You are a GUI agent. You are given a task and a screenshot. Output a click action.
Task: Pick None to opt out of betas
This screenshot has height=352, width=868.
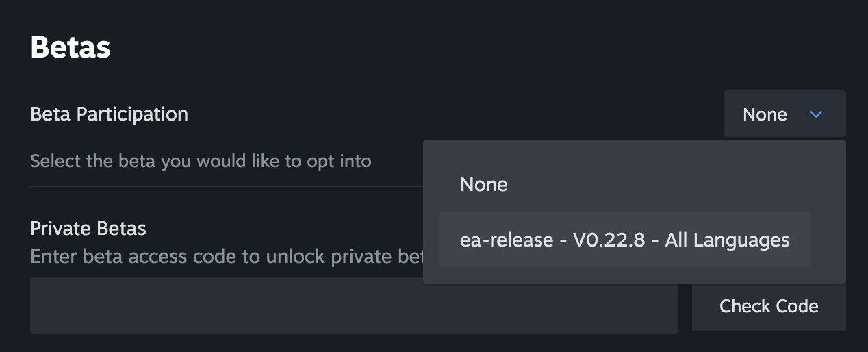[x=484, y=184]
